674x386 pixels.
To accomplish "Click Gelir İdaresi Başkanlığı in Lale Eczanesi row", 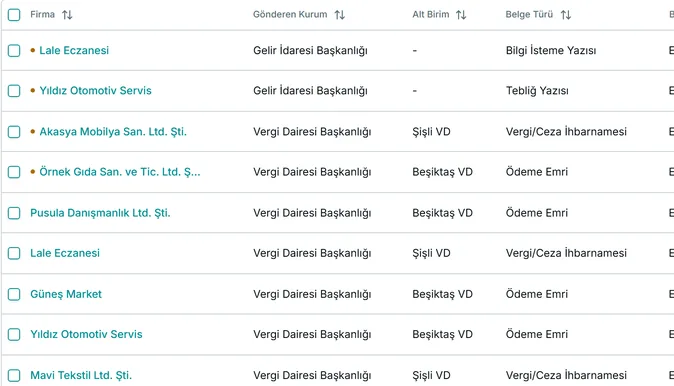I will point(310,51).
